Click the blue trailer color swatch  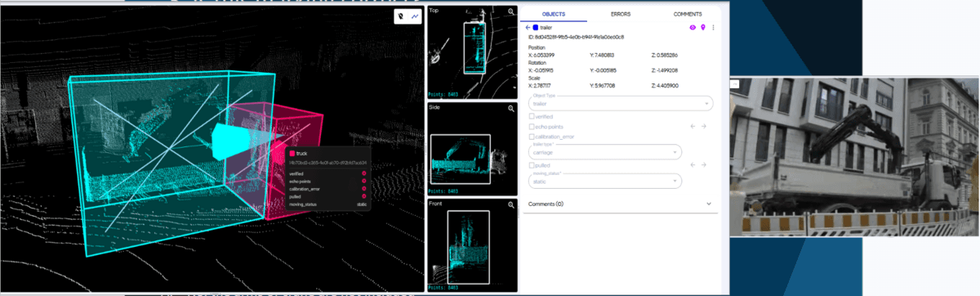click(536, 28)
